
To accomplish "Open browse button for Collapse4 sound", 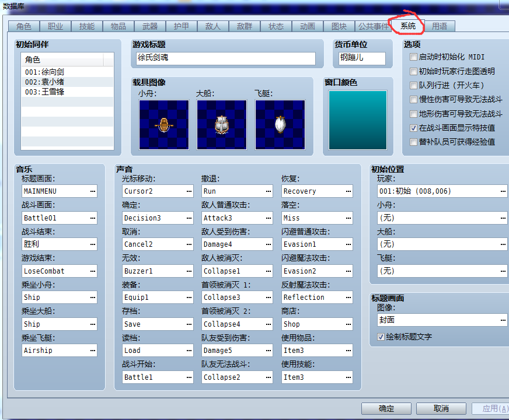I will pyautogui.click(x=269, y=324).
